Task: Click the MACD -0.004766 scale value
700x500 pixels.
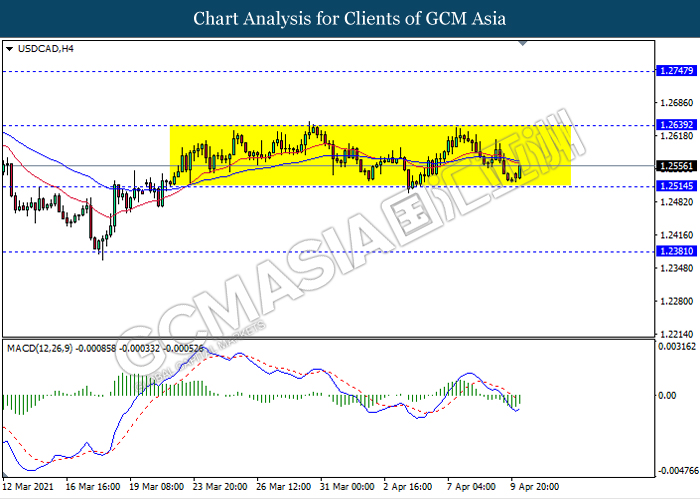Action: (678, 471)
